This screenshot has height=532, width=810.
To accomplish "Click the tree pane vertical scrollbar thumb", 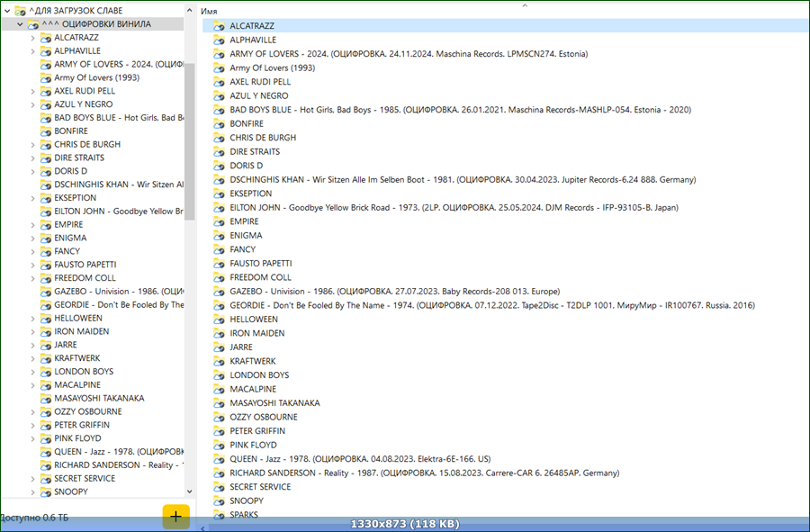I will click(190, 141).
